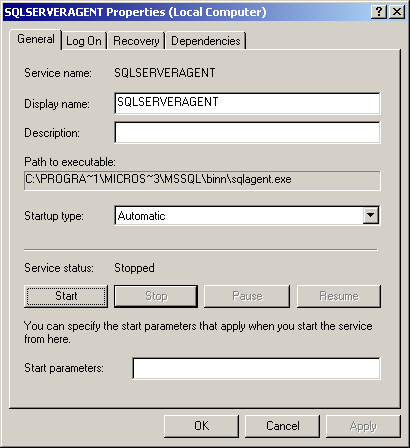The height and width of the screenshot is (448, 410).
Task: View the Dependencies tab
Action: click(206, 41)
